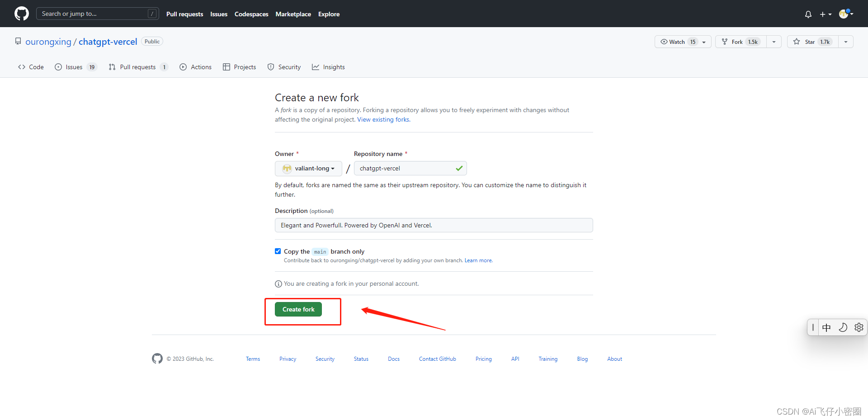Viewport: 868px width, 420px height.
Task: Open the footer Blog link
Action: pos(582,359)
